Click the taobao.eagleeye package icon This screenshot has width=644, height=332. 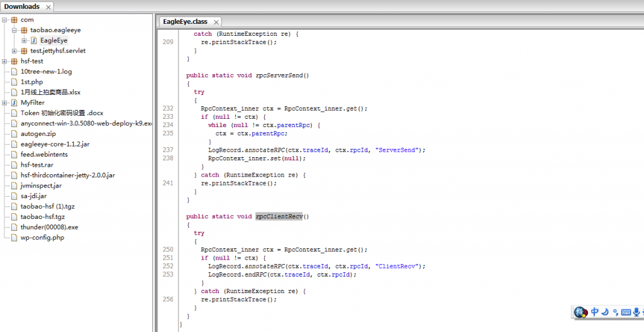(x=25, y=30)
